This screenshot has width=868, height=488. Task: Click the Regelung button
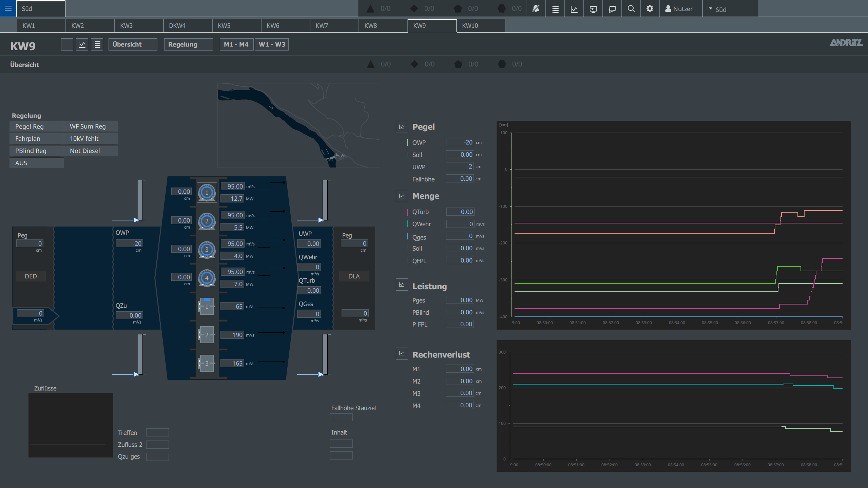click(x=188, y=44)
